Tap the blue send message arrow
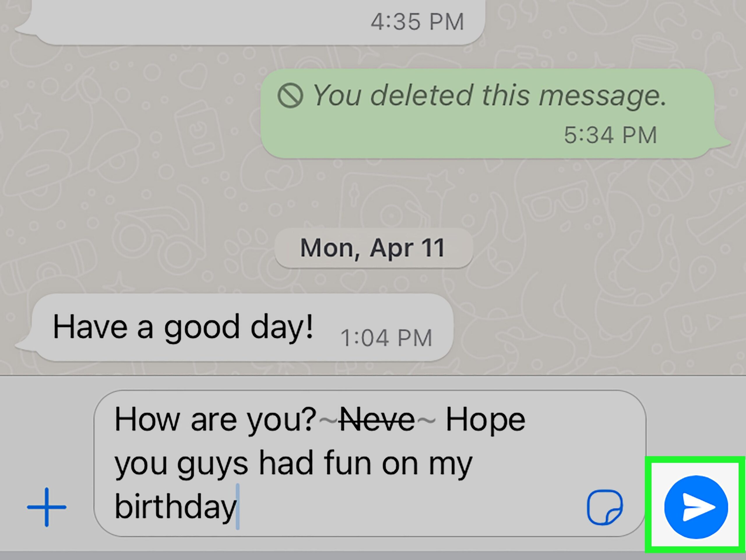746x560 pixels. 696,507
